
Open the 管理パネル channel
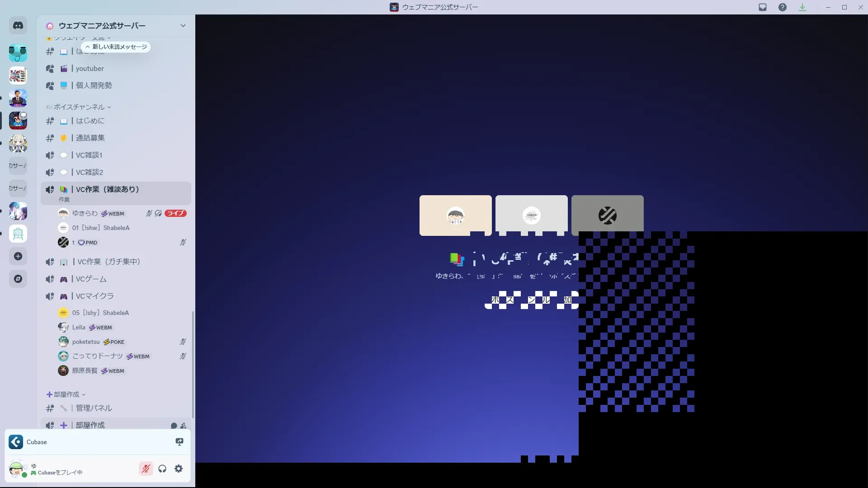[x=94, y=408]
